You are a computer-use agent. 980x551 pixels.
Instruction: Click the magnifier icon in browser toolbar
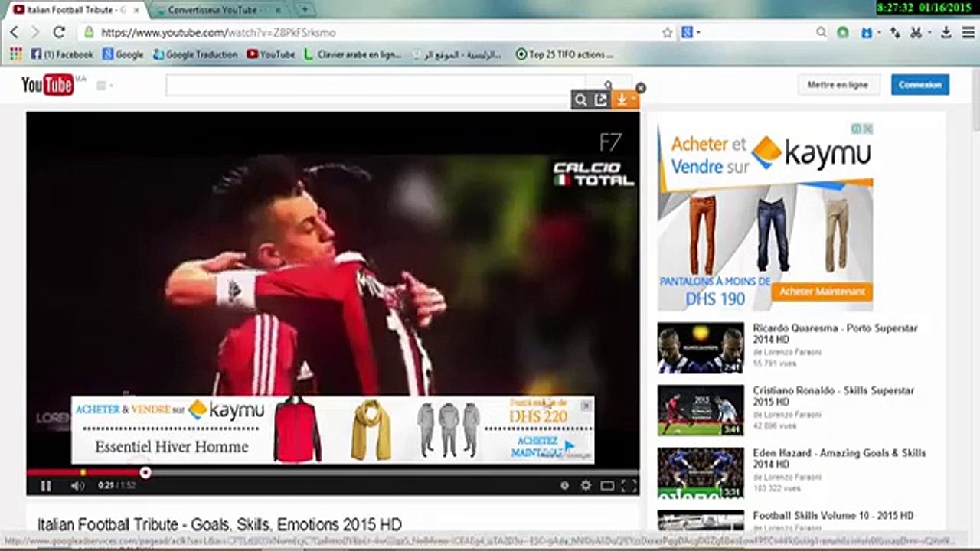pyautogui.click(x=822, y=33)
